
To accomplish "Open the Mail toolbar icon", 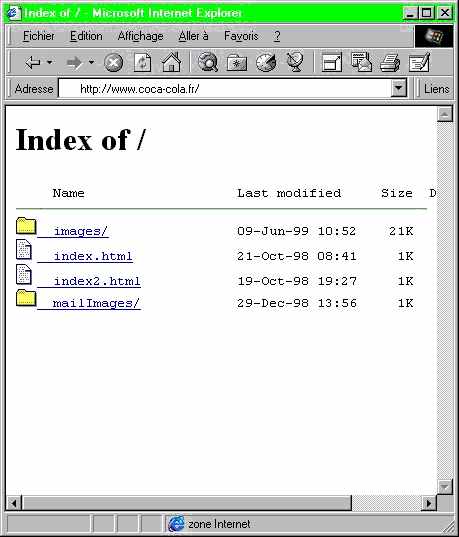I will (361, 62).
